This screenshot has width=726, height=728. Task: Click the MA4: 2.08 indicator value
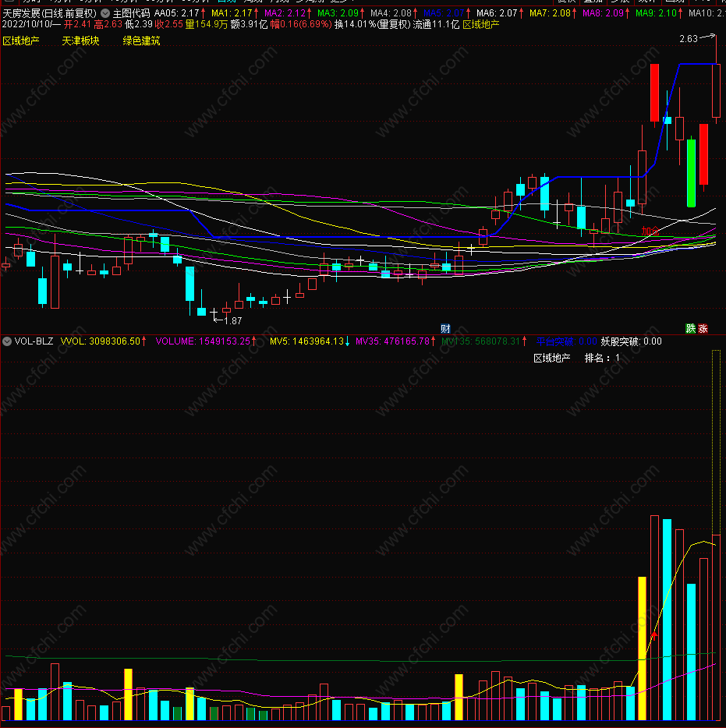[391, 13]
